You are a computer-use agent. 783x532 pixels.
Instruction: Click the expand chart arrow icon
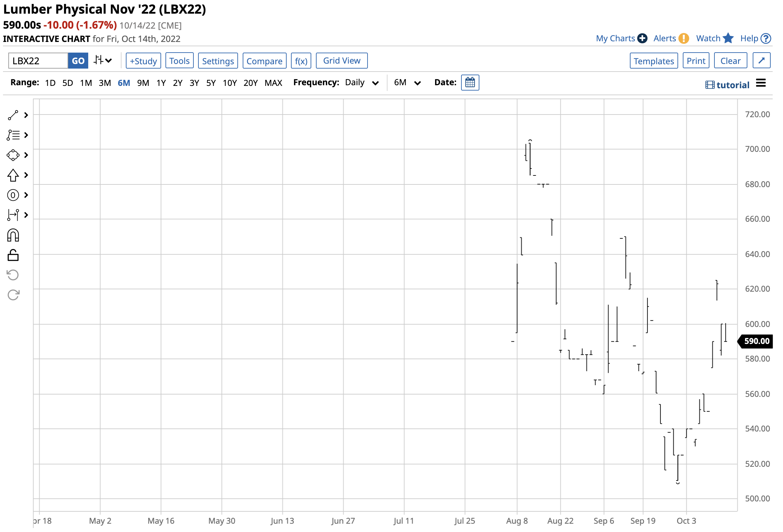click(762, 61)
